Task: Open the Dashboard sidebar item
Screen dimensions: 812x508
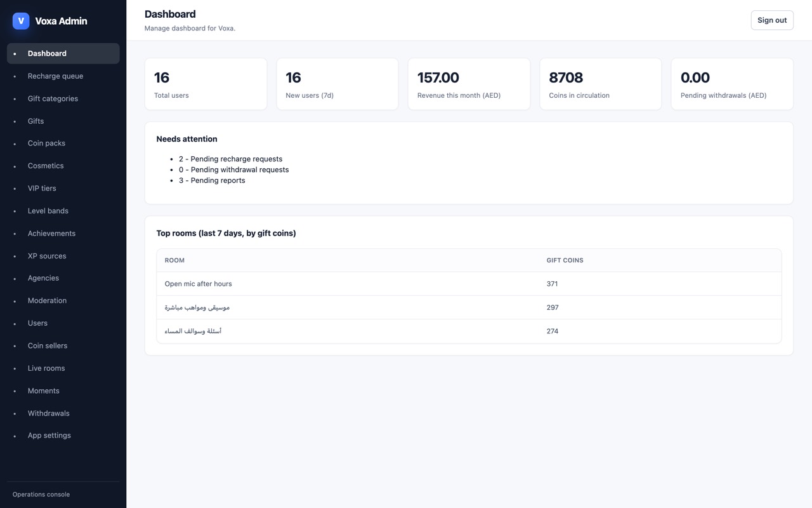Action: [63, 53]
